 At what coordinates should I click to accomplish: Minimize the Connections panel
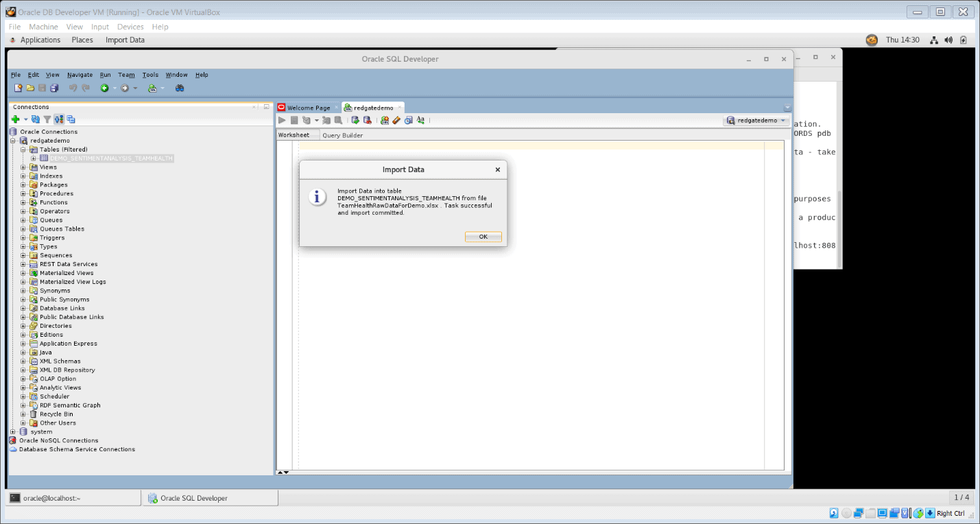[x=266, y=107]
